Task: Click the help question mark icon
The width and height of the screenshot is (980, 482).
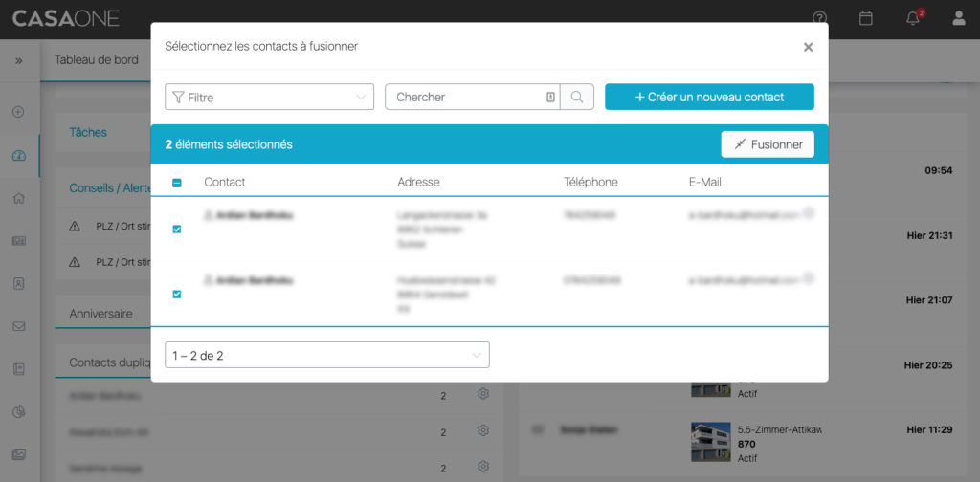Action: pos(820,18)
